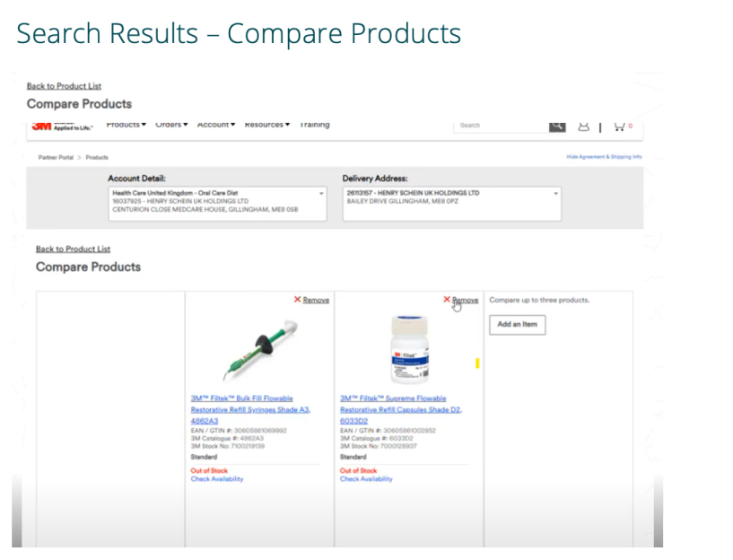Focus the Search input field
The image size is (733, 560).
pos(502,126)
